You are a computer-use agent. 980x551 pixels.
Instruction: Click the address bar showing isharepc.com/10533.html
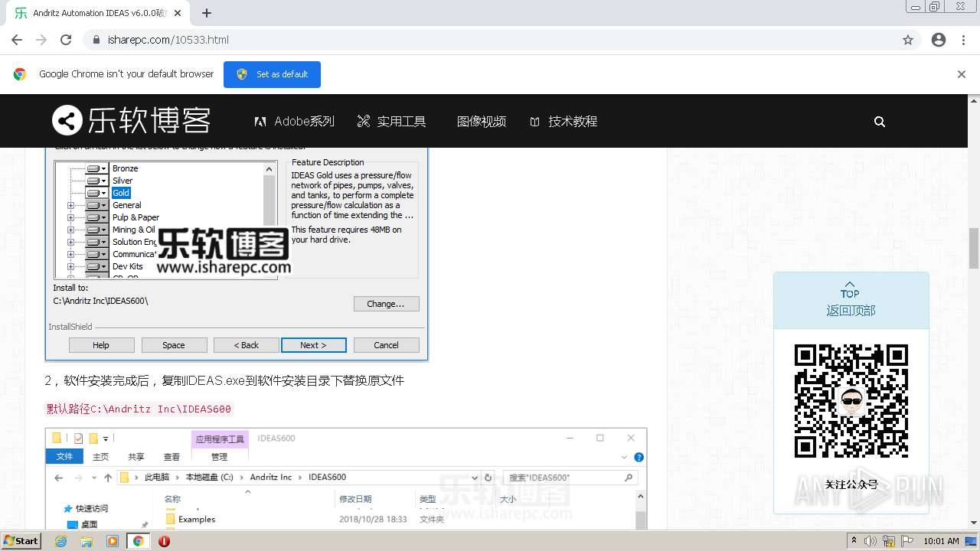click(x=490, y=40)
